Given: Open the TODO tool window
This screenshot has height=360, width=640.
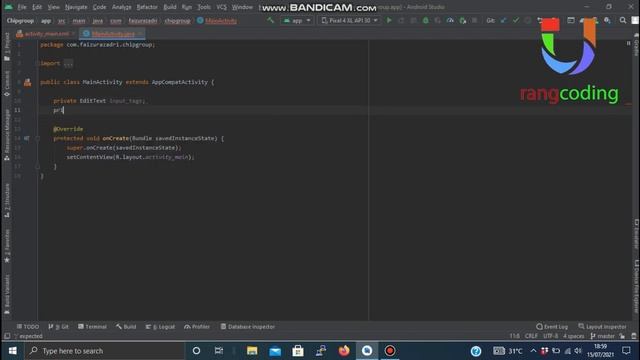Looking at the screenshot, I should point(28,327).
